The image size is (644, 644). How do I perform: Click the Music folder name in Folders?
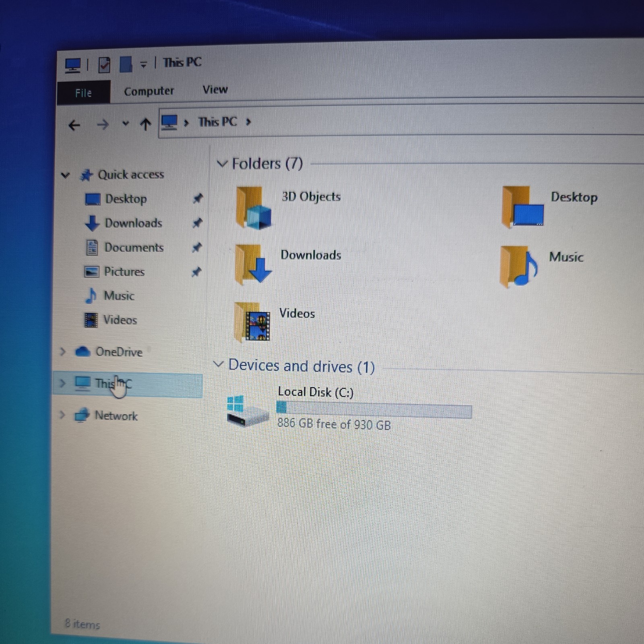pos(566,257)
